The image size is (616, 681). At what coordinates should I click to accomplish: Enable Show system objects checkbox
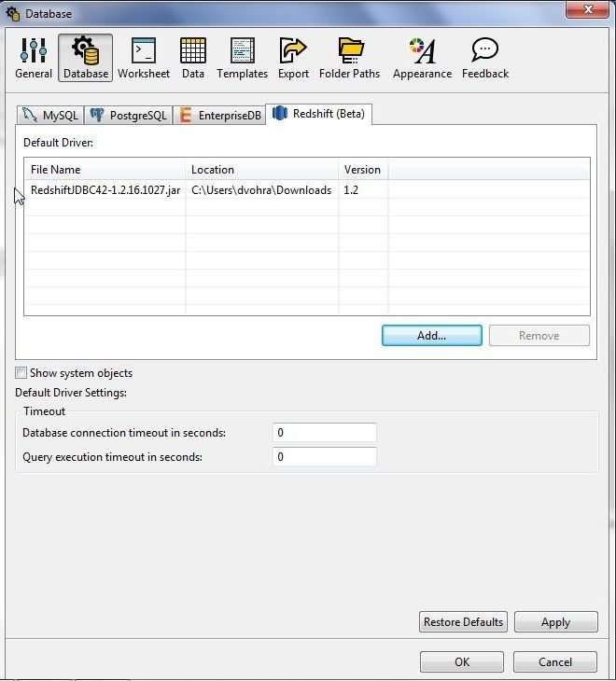(x=21, y=372)
